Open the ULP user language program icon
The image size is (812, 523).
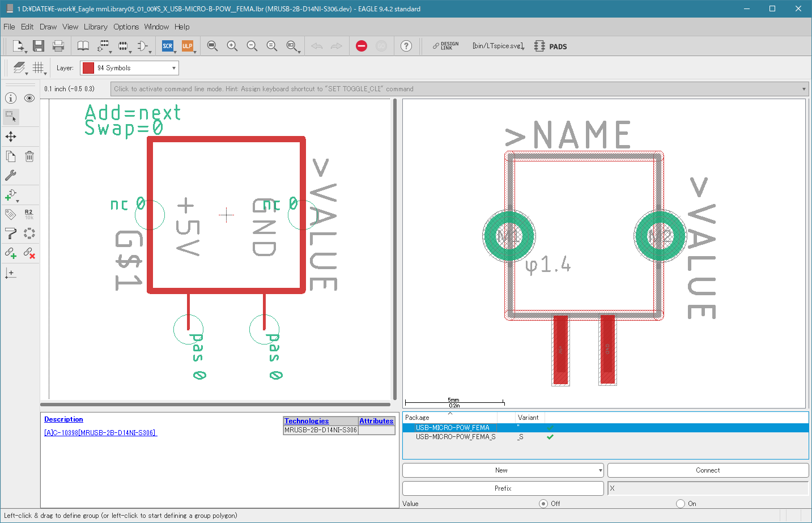(x=188, y=46)
